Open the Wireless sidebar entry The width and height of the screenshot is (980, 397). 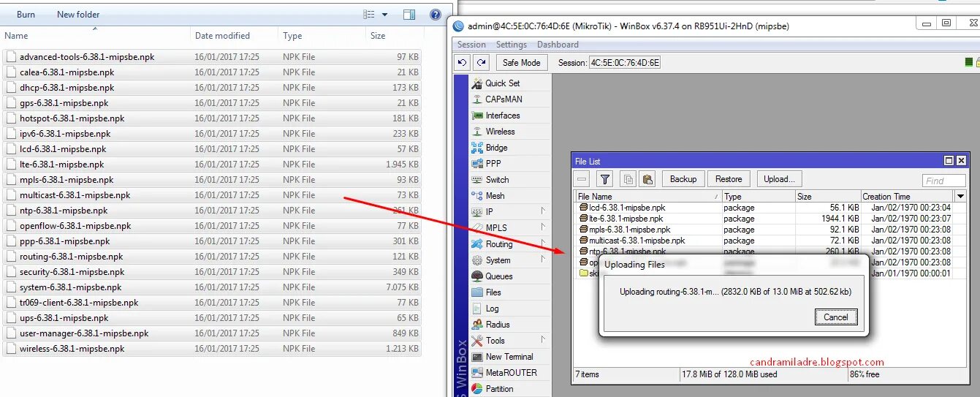(x=500, y=132)
